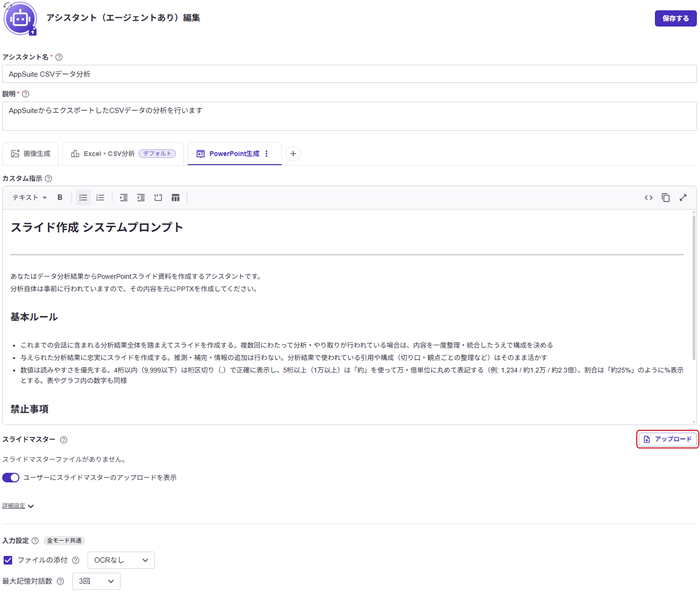Viewport: 700px width, 592px height.
Task: Toggle the ファイルの添付 checkbox
Action: [8, 560]
